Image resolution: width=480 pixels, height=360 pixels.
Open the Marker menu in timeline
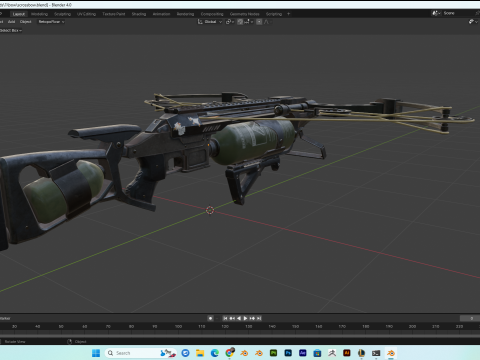click(5, 318)
